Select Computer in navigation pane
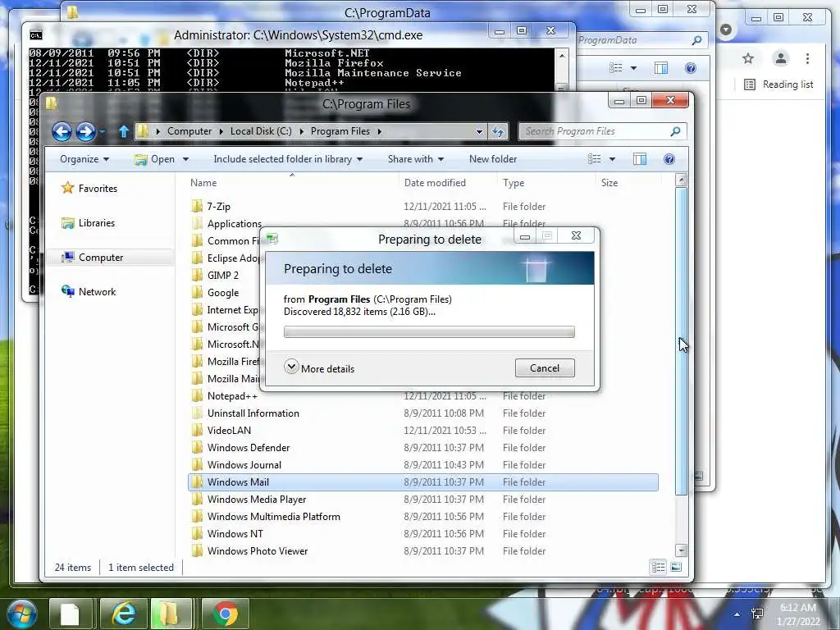 pyautogui.click(x=101, y=257)
